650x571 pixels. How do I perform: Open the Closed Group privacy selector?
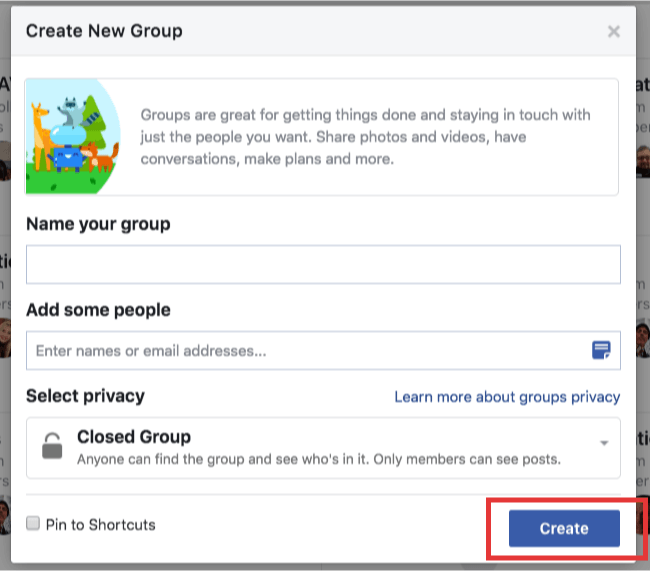click(x=323, y=448)
